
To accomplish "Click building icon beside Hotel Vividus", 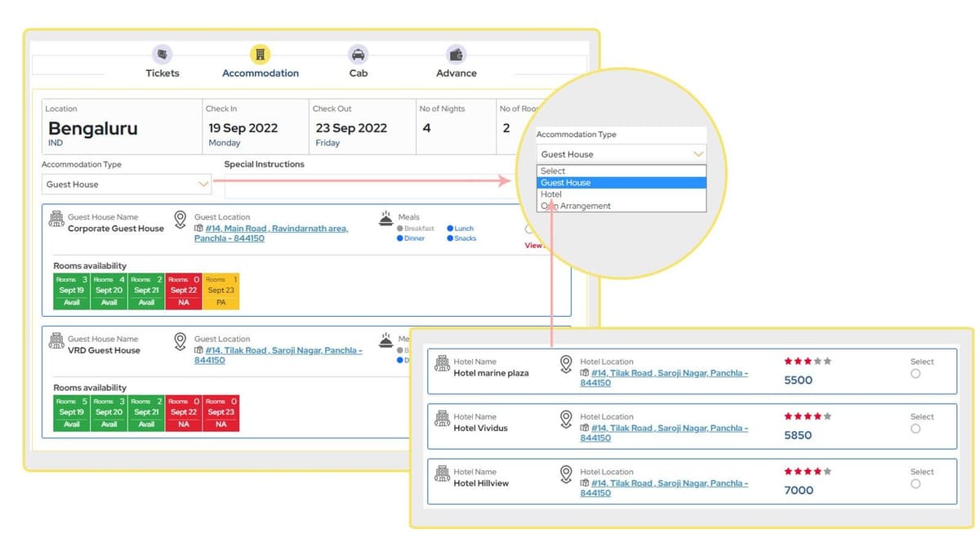I will click(x=443, y=419).
